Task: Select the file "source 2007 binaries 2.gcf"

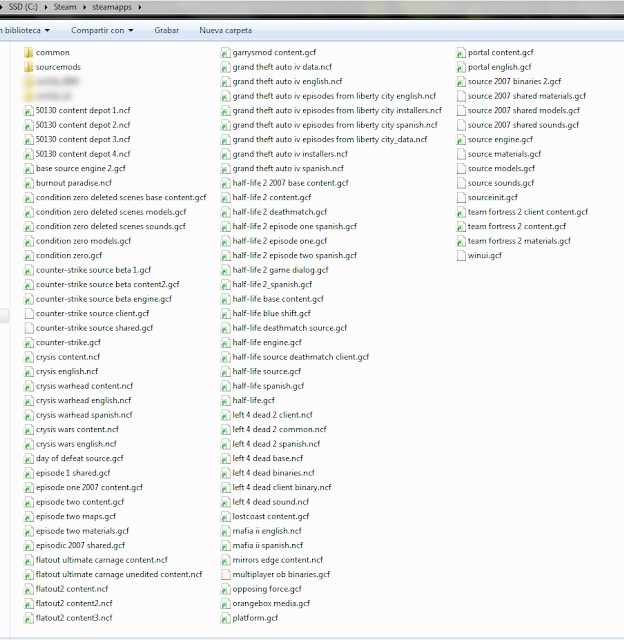Action: pyautogui.click(x=514, y=82)
